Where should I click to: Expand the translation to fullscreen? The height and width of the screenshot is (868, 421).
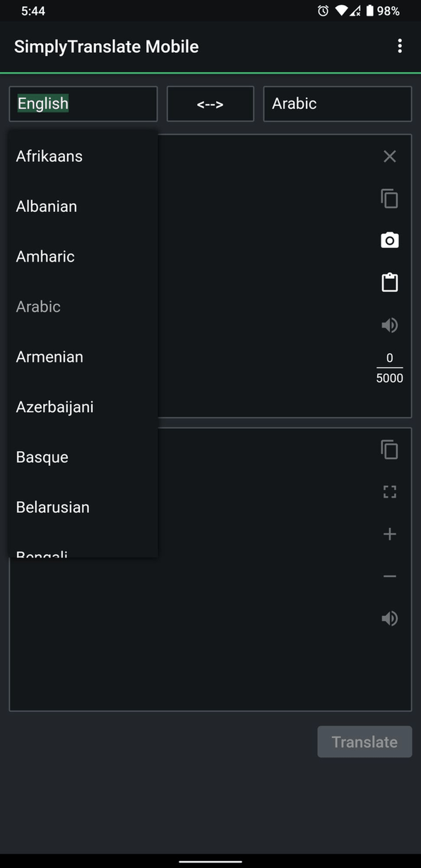coord(389,491)
